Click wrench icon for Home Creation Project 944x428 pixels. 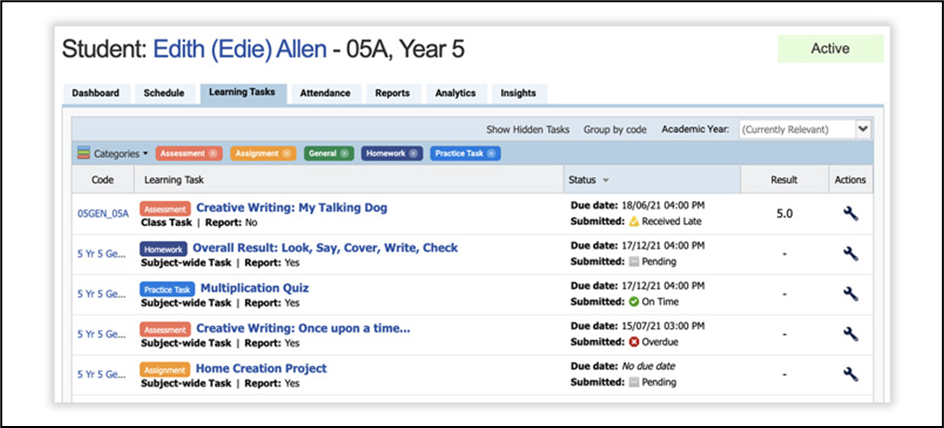tap(851, 374)
